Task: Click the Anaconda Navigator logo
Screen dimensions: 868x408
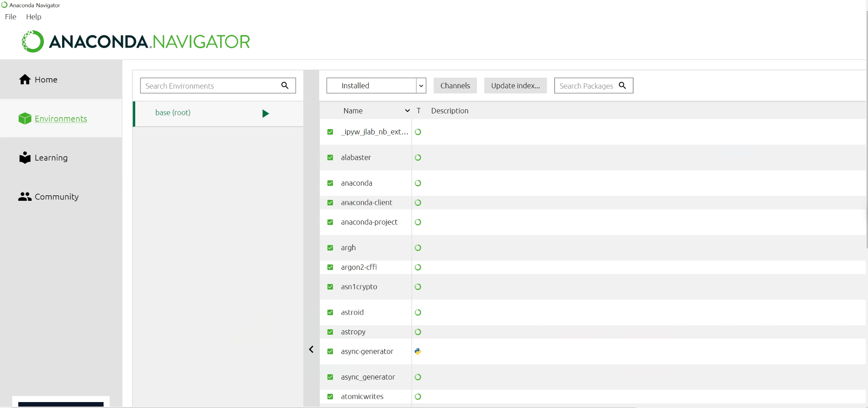Action: 136,42
